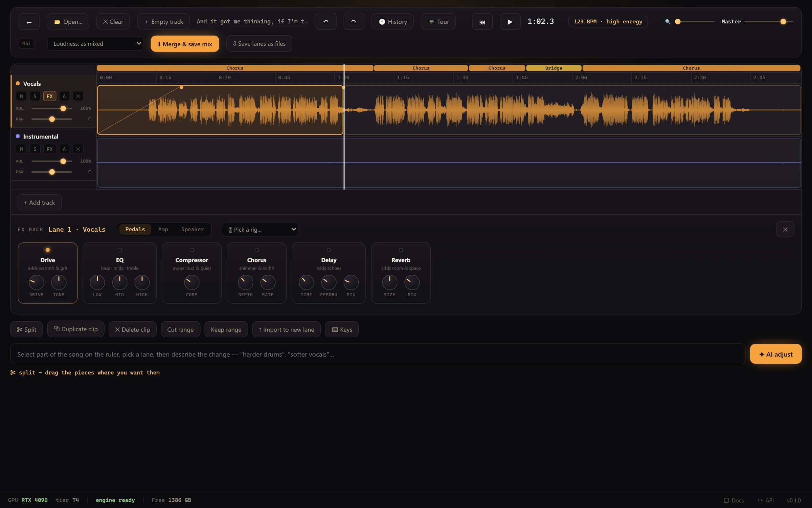Screen dimensions: 812x508
Task: Click the zoom magnifier icon
Action: (x=668, y=22)
